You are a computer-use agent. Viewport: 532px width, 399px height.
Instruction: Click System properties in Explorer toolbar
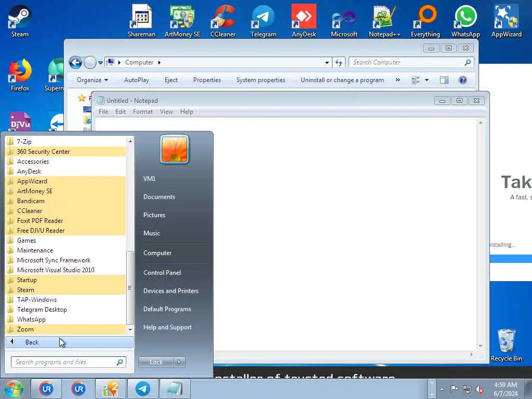(261, 80)
